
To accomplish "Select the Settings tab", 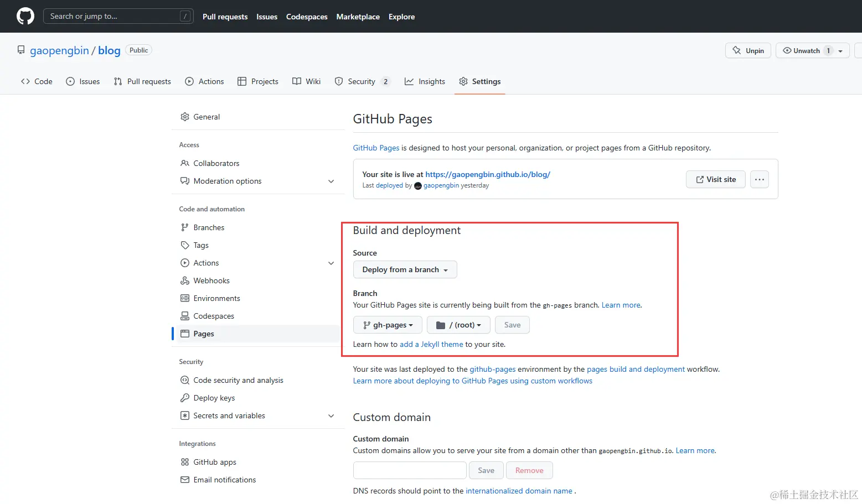I will [480, 81].
